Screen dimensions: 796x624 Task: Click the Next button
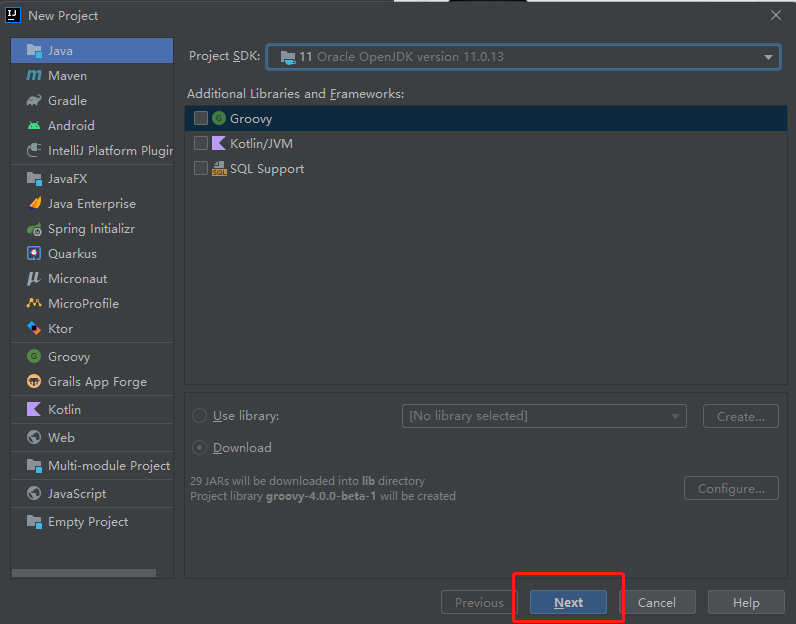point(568,602)
